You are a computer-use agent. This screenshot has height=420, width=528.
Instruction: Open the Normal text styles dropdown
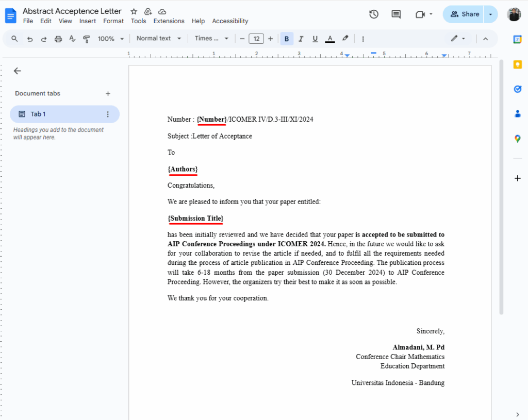(159, 38)
